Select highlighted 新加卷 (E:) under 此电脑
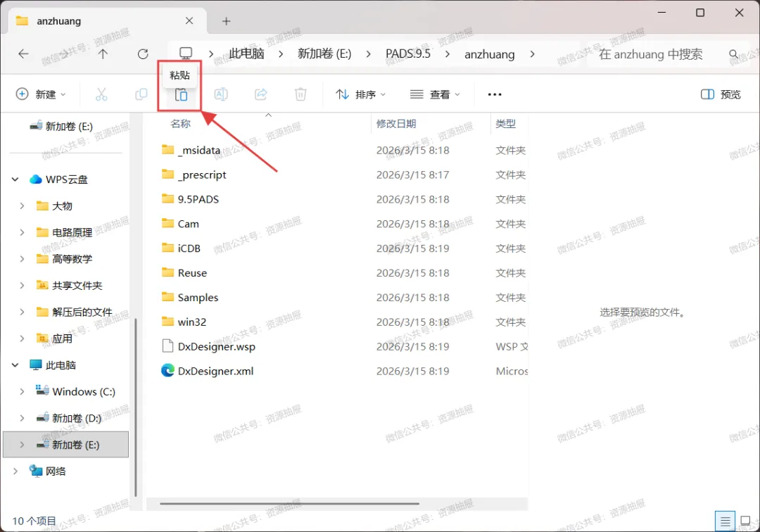 pyautogui.click(x=66, y=444)
